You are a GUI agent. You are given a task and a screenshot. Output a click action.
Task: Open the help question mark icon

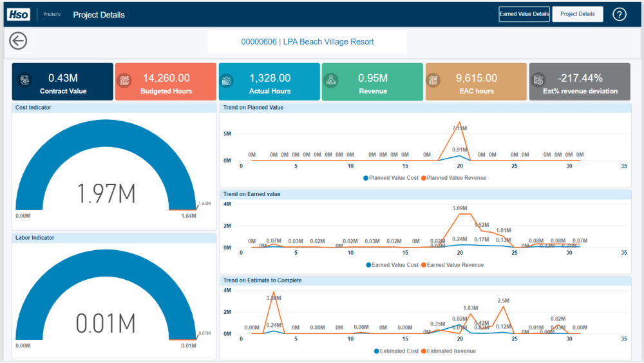pos(620,14)
